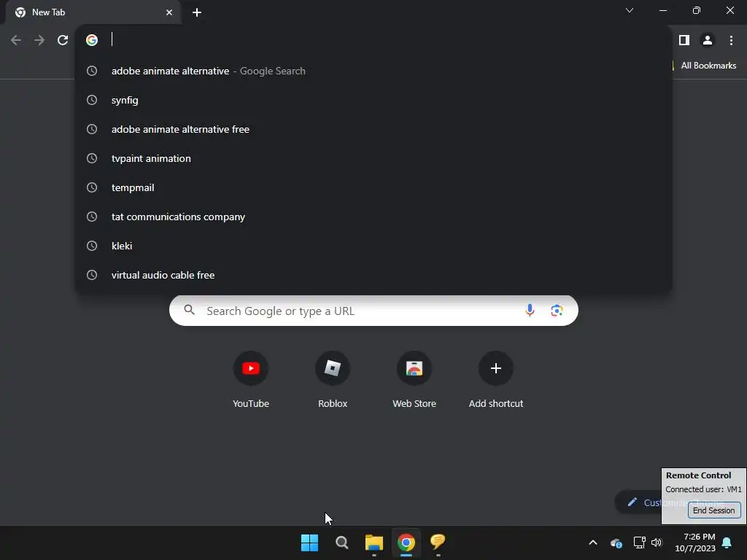Toggle the Chrome side panel icon
Image resolution: width=747 pixels, height=560 pixels.
coord(684,40)
